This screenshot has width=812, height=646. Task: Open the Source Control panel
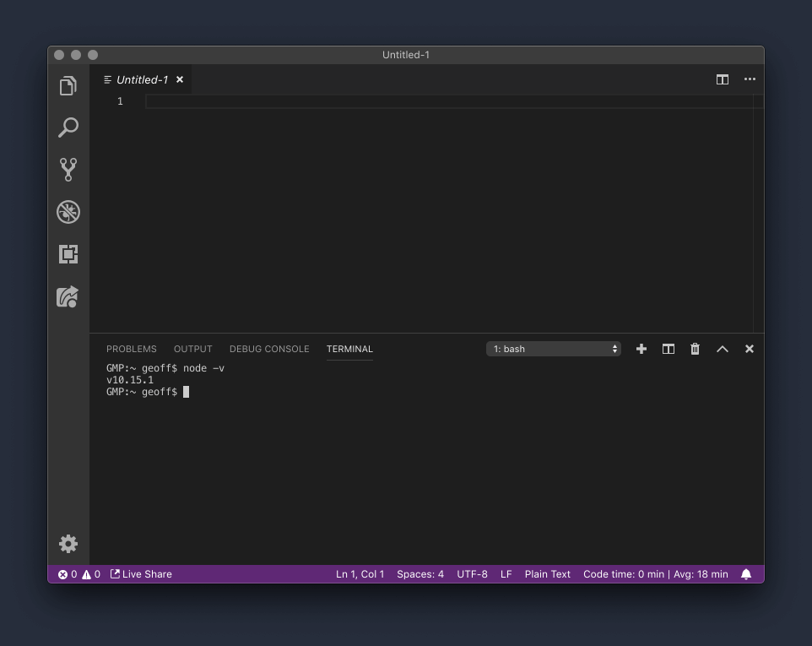pos(68,169)
